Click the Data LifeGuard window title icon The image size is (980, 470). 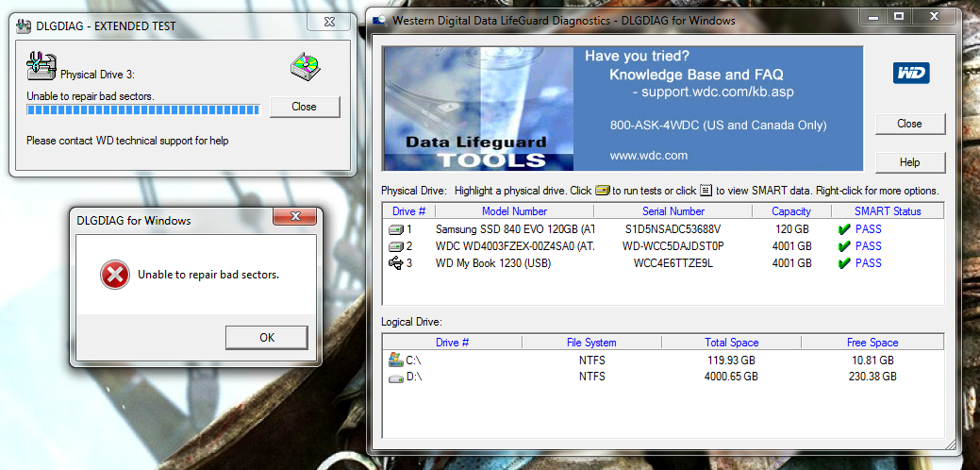379,21
